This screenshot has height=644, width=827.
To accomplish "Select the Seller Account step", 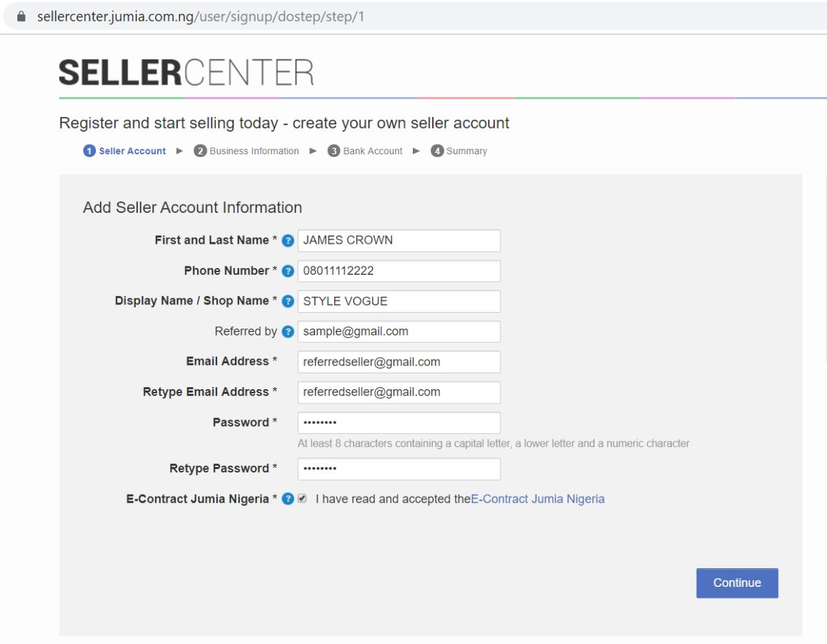I will [x=125, y=151].
